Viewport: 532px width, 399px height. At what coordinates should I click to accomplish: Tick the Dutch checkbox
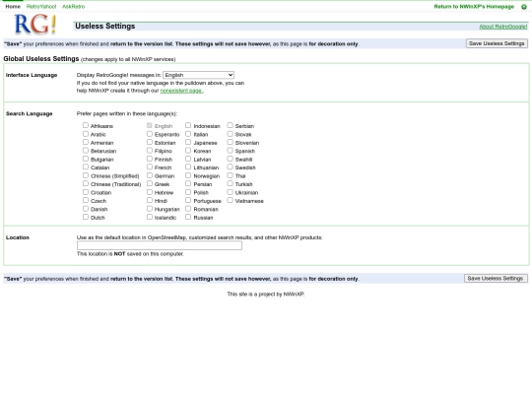coord(86,217)
